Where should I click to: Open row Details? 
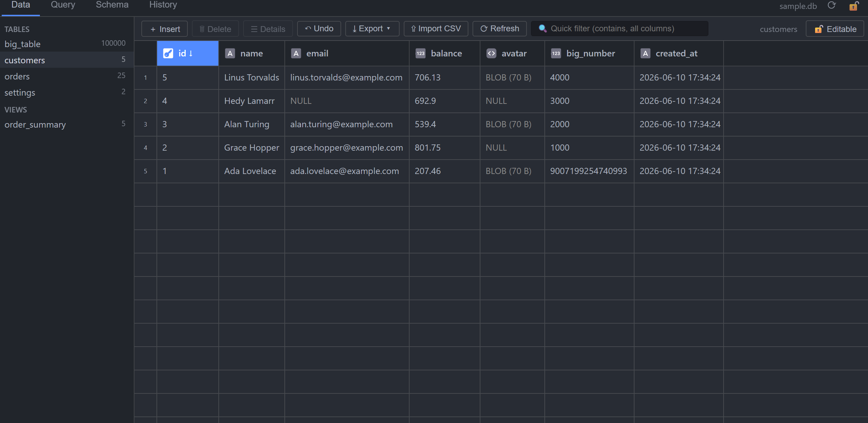pos(268,29)
